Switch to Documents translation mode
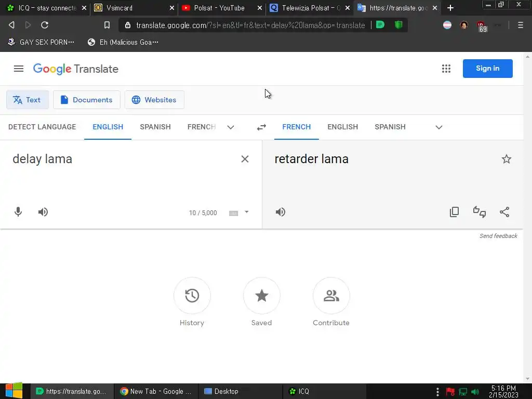Image resolution: width=532 pixels, height=399 pixels. tap(87, 100)
